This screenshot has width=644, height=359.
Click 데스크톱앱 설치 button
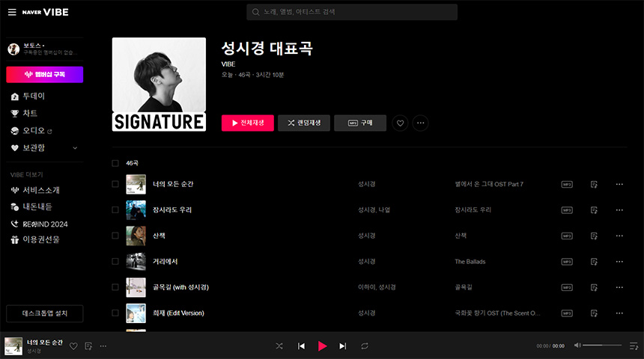tap(45, 313)
